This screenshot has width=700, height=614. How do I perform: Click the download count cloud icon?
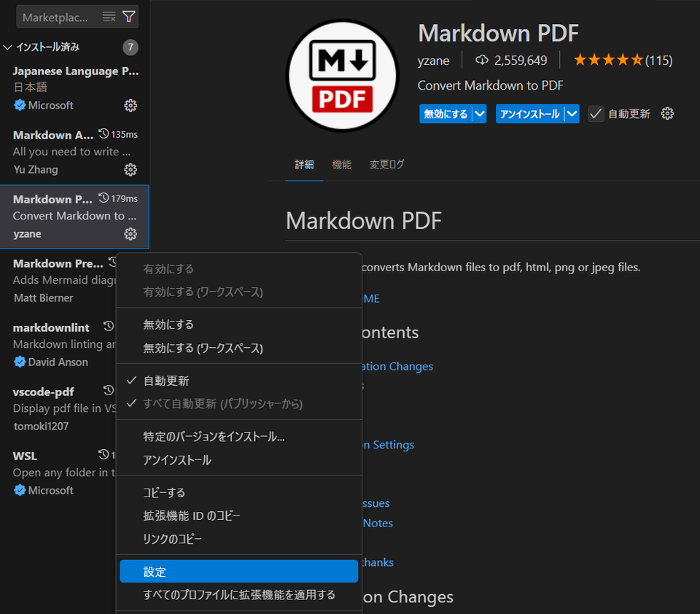[482, 60]
